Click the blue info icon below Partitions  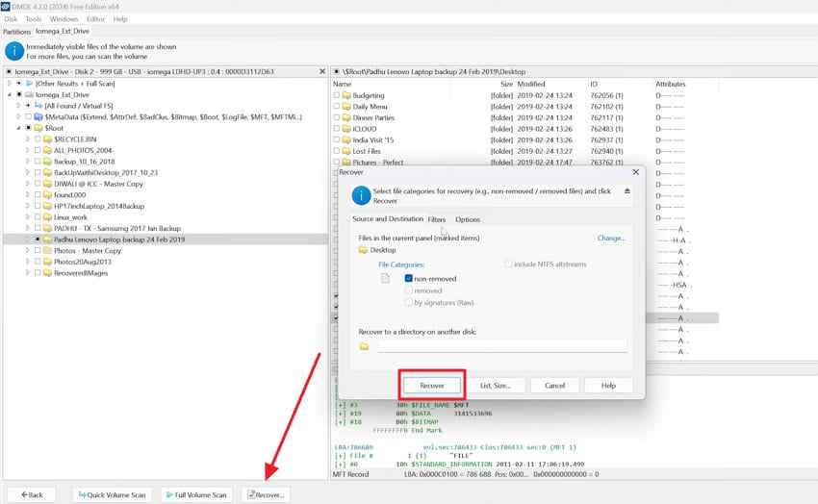(x=14, y=51)
